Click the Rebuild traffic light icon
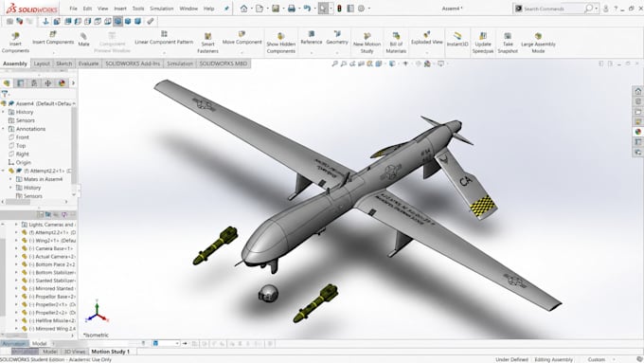The image size is (644, 363). click(339, 9)
